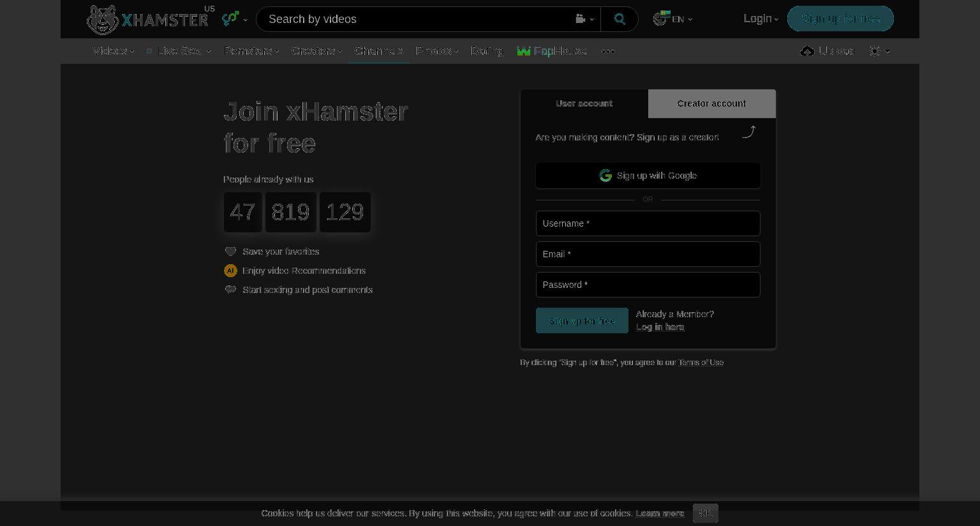The height and width of the screenshot is (526, 980).
Task: Dismiss cookie notice with OK
Action: coord(706,513)
